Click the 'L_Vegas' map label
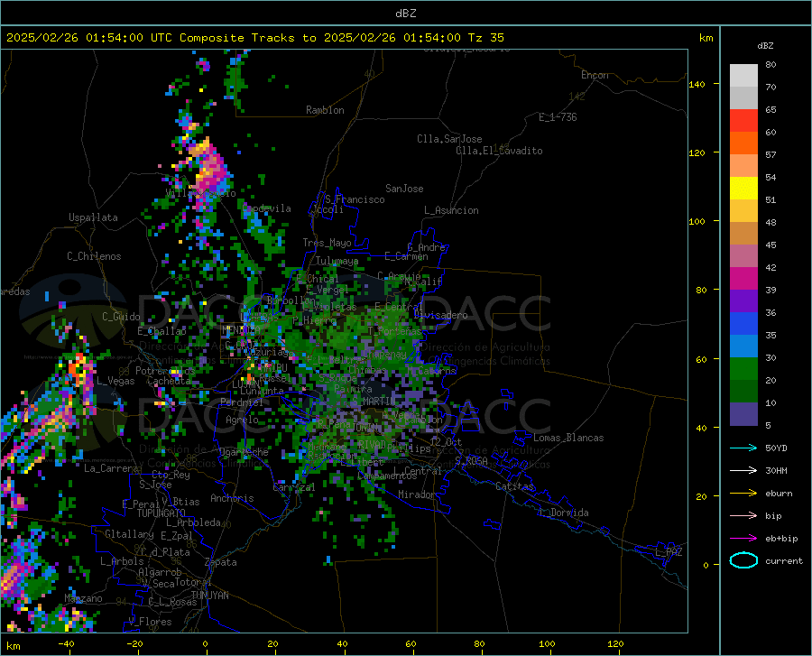 click(115, 381)
